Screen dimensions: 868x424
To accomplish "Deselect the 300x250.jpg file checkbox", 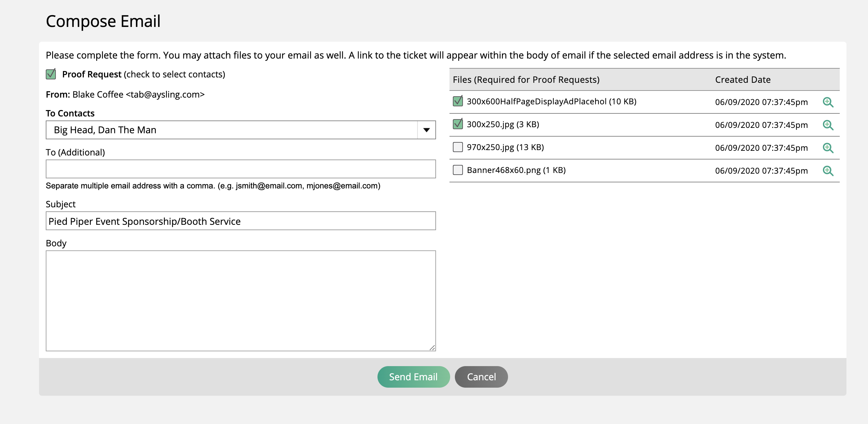I will pos(458,124).
